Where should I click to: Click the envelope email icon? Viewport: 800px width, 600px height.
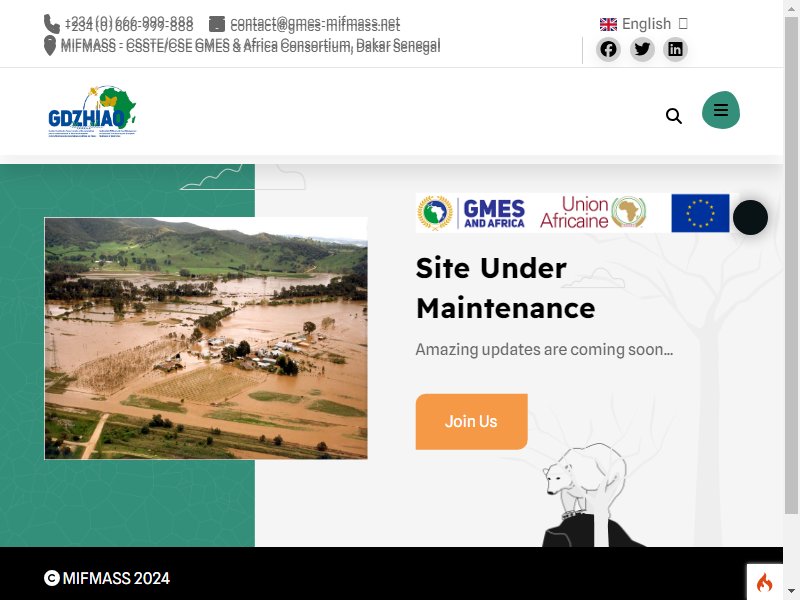217,24
